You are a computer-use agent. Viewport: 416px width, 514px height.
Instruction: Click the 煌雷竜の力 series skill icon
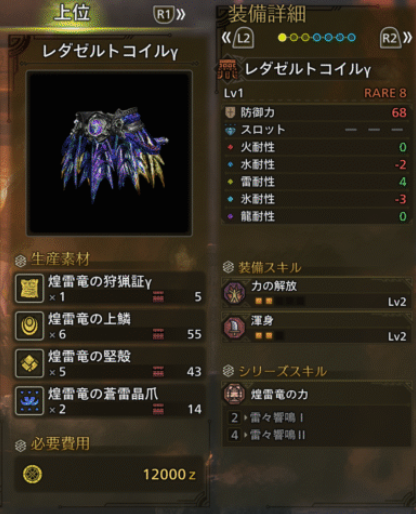tap(235, 394)
